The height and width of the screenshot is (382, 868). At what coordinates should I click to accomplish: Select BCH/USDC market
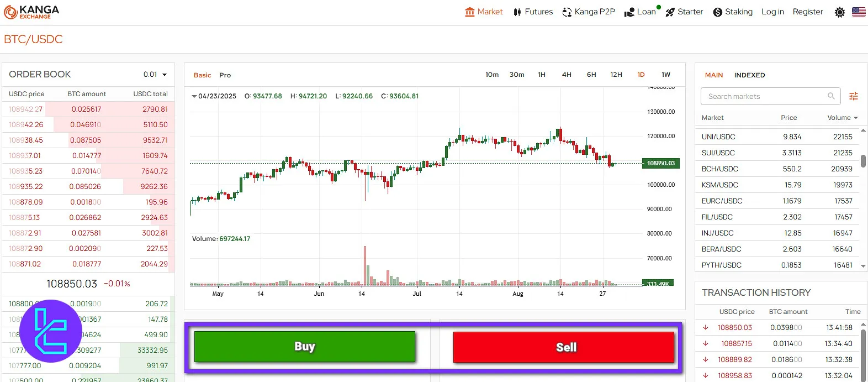pos(777,169)
